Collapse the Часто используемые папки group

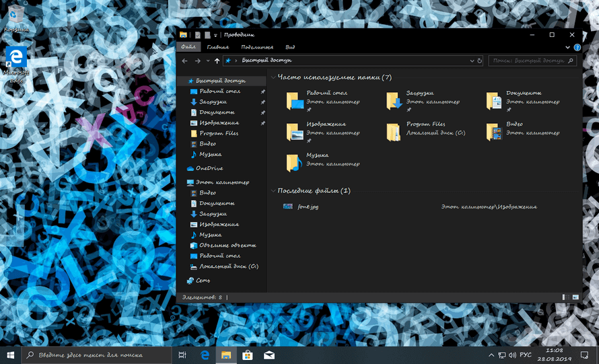(x=273, y=77)
